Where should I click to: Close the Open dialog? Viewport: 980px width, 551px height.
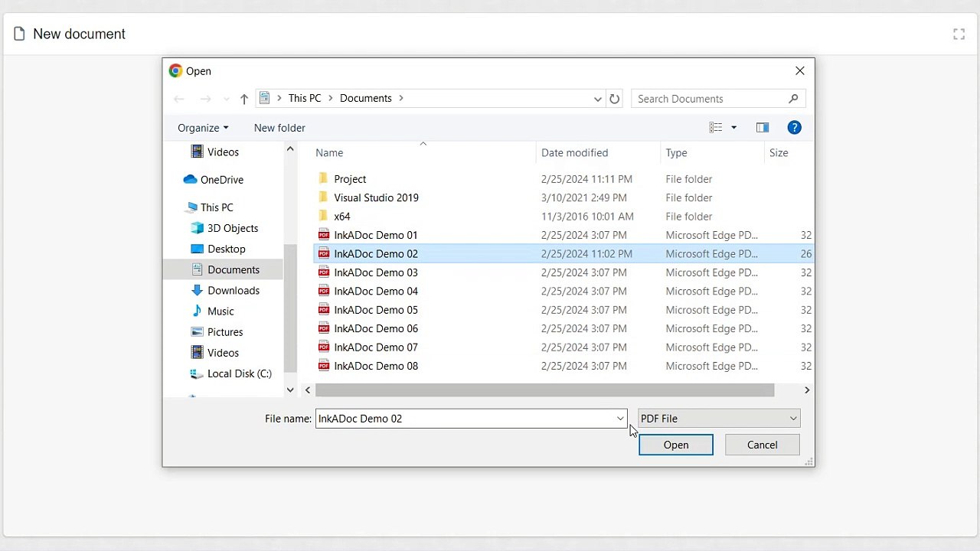pos(800,71)
